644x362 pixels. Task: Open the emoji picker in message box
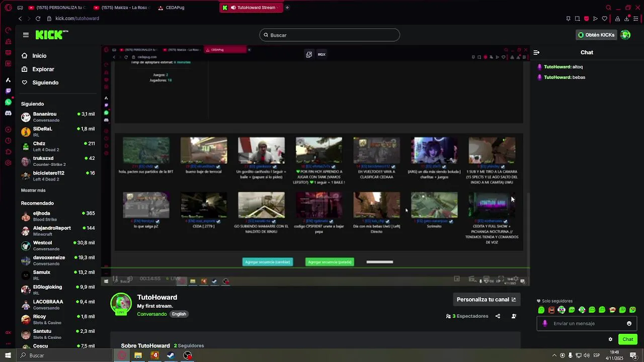[629, 323]
